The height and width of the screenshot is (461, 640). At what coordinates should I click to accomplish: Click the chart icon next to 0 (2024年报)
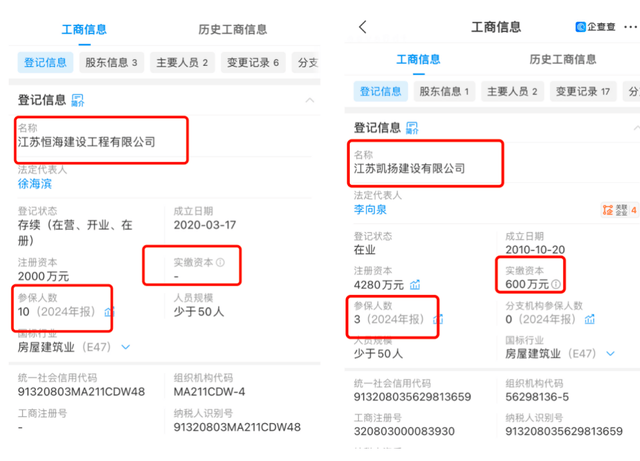pos(590,319)
